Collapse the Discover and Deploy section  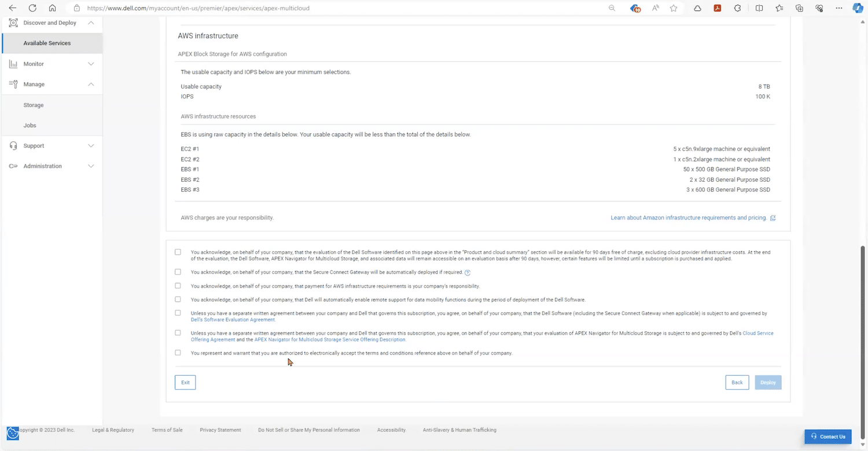pos(91,23)
